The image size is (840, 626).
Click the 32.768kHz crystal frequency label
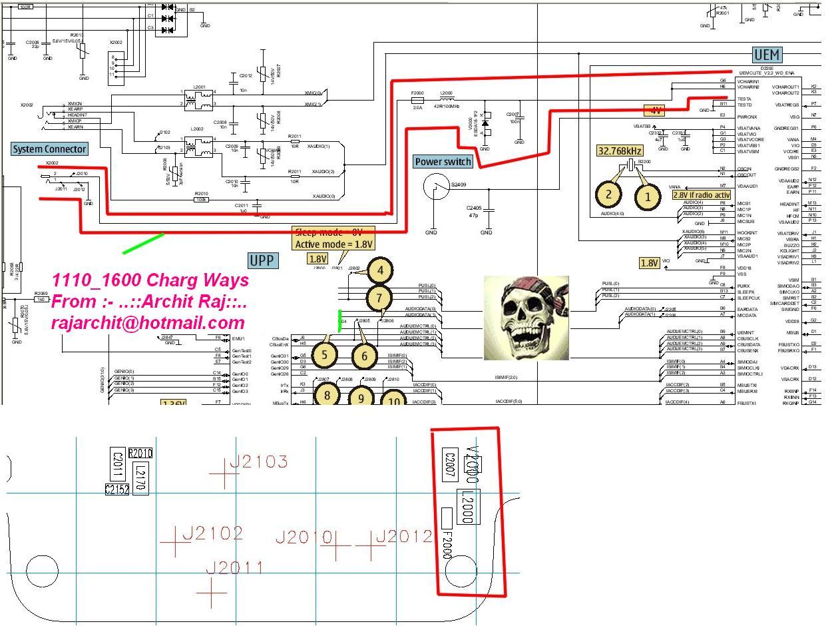620,151
